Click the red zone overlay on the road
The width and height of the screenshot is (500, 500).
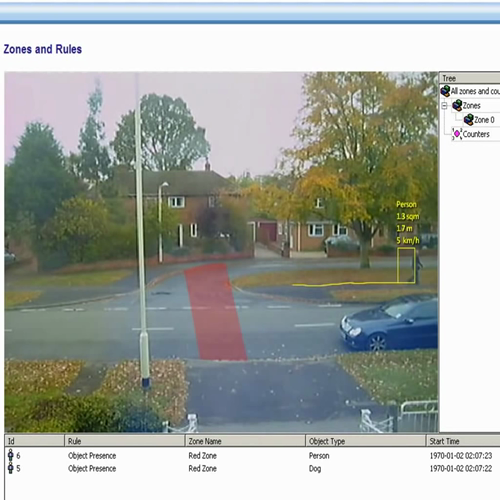pyautogui.click(x=215, y=312)
